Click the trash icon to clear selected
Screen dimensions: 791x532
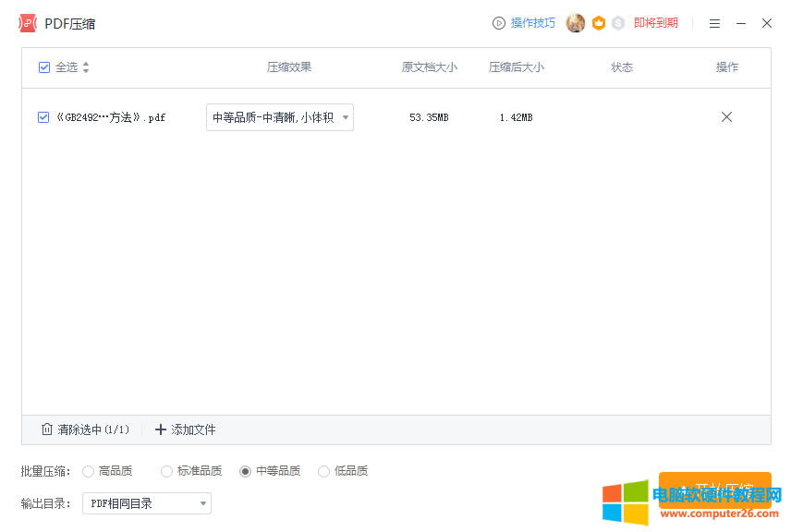tap(47, 429)
